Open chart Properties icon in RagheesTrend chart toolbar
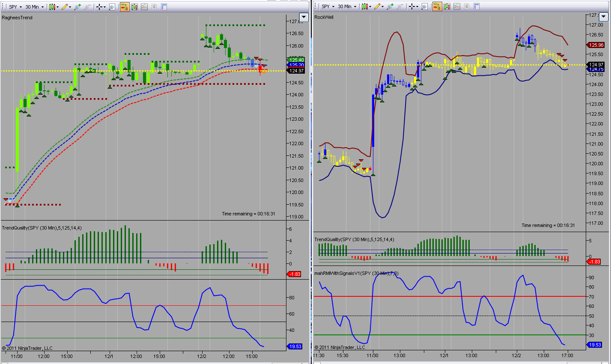 [164, 7]
